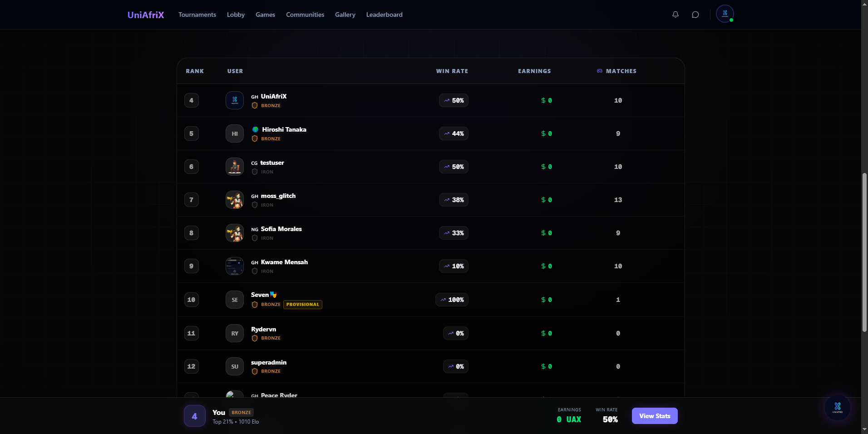Click the 0 UAX earnings value
868x434 pixels.
[x=569, y=419]
